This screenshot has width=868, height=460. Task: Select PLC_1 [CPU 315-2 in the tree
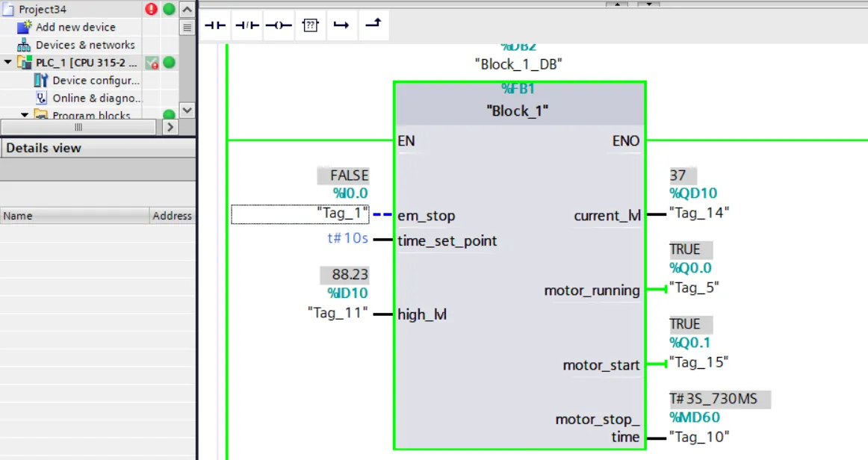tap(86, 63)
